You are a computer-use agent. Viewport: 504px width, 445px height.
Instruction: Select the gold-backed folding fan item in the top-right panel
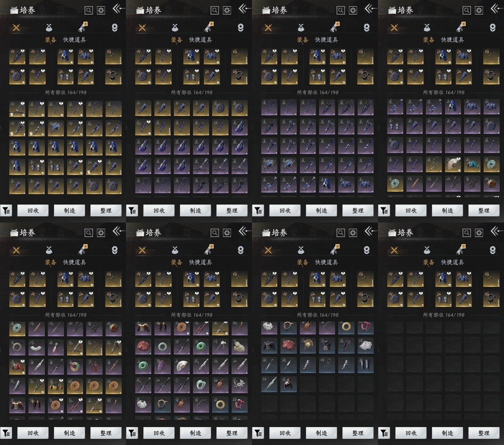click(453, 164)
